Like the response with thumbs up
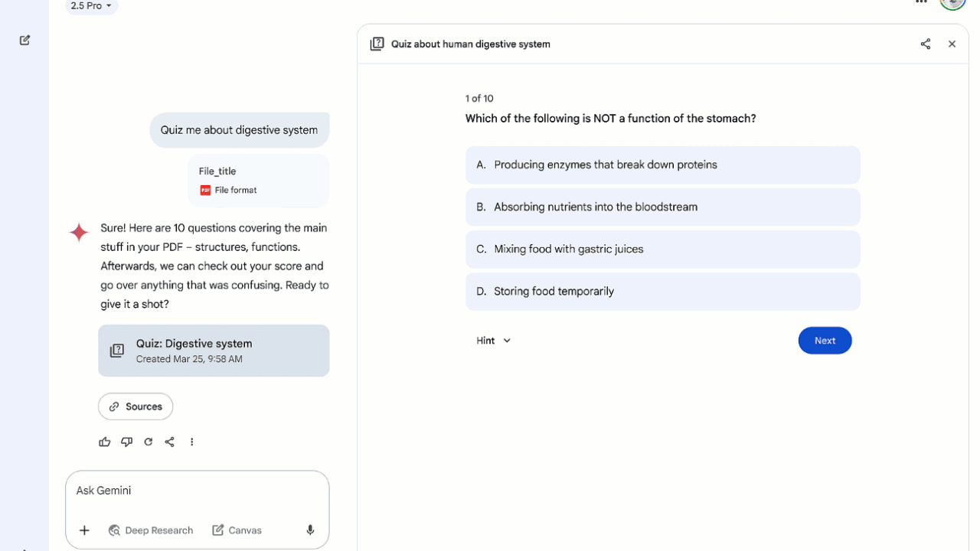The image size is (980, 551). (105, 442)
